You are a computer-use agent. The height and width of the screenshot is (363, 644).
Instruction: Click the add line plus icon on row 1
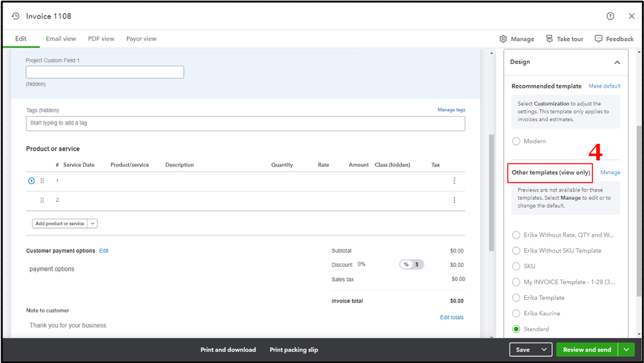31,181
